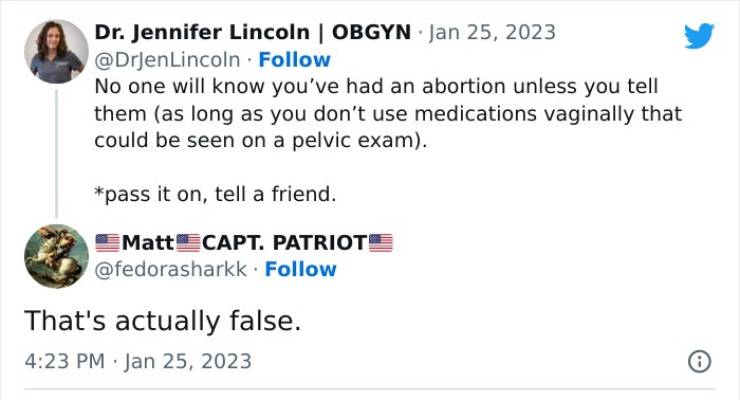Open the Napoleon-on-horse avatar of fedorasharkk
The width and height of the screenshot is (740, 400).
click(x=56, y=256)
